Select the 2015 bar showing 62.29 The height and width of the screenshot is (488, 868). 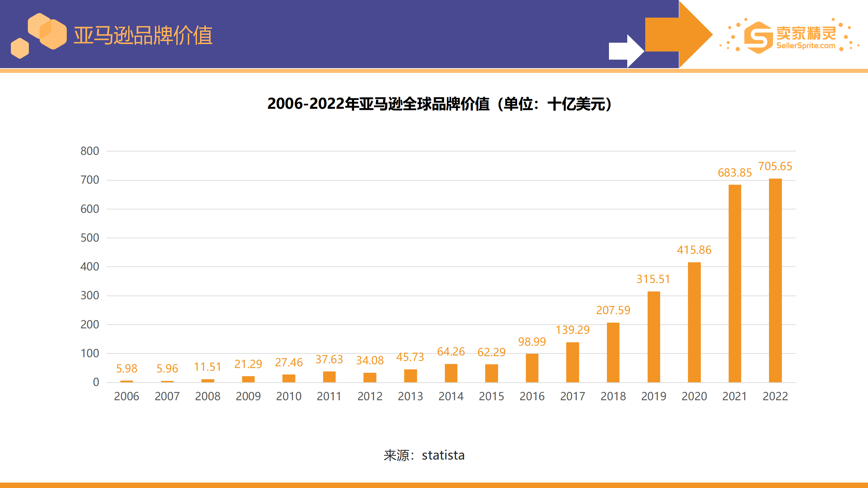492,373
